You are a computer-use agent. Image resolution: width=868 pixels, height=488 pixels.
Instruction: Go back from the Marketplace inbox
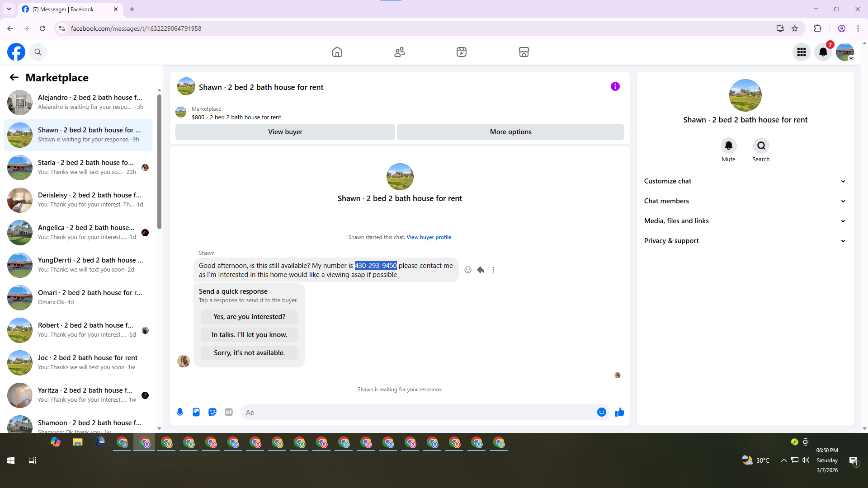click(x=14, y=77)
